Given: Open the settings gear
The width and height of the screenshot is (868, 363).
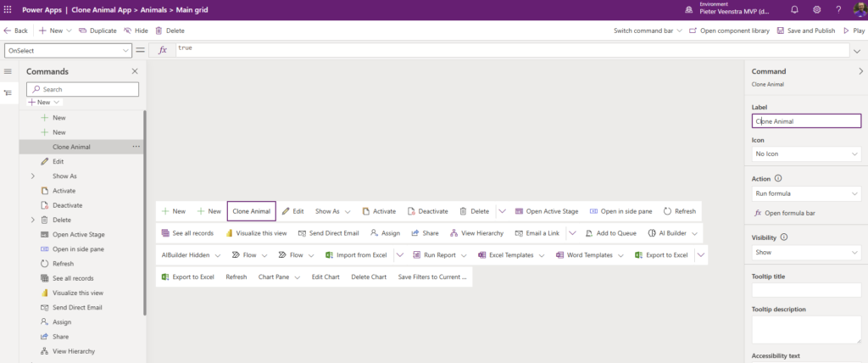Looking at the screenshot, I should (816, 9).
